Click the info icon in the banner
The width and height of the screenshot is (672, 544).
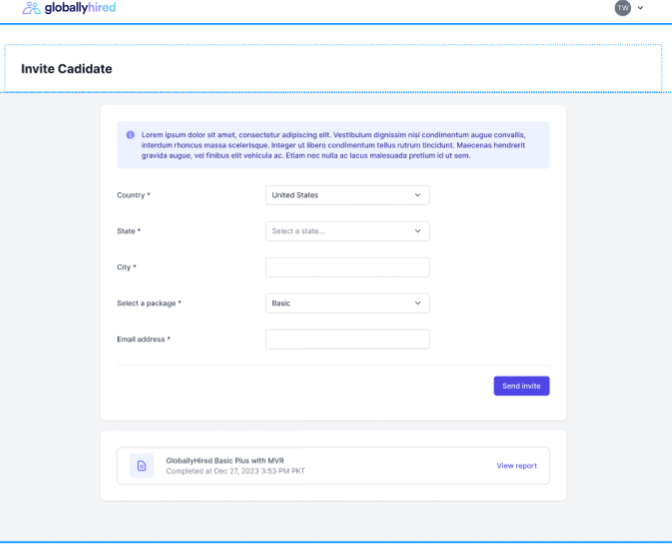tap(130, 135)
